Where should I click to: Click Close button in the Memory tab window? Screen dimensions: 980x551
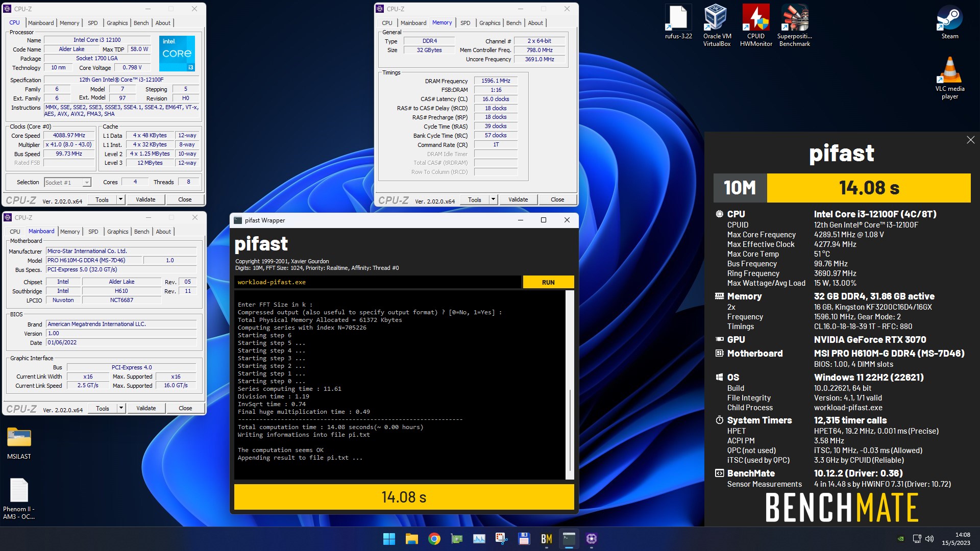pyautogui.click(x=557, y=199)
